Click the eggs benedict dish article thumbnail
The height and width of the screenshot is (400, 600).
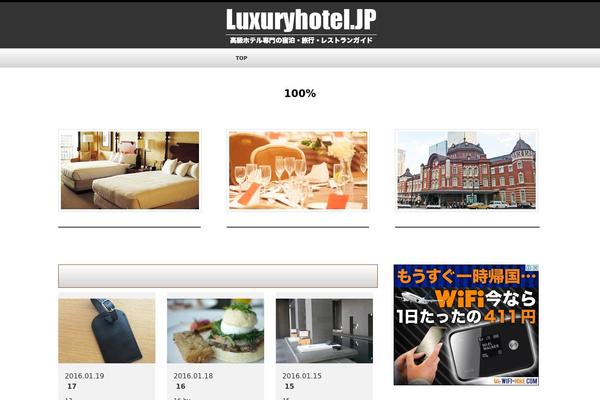point(215,331)
